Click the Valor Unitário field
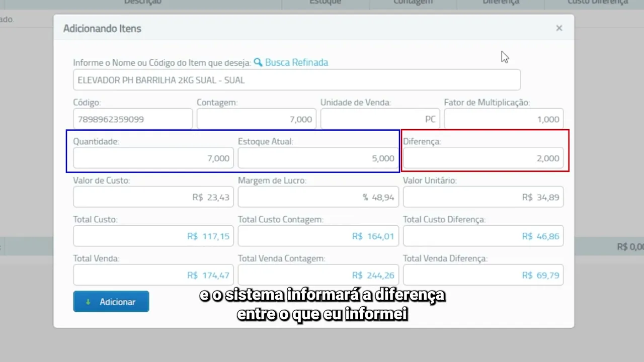This screenshot has width=644, height=362. [484, 197]
